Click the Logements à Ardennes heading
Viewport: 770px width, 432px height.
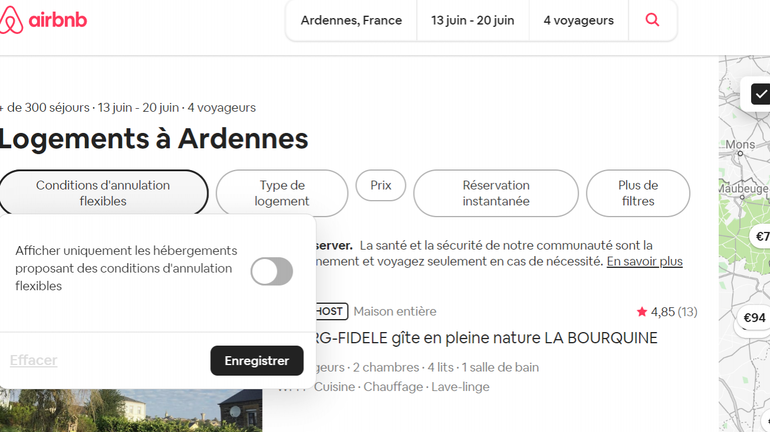tap(154, 138)
